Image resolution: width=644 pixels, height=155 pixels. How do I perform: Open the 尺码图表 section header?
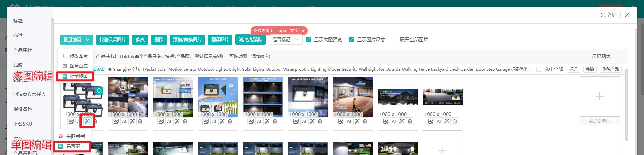[601, 56]
